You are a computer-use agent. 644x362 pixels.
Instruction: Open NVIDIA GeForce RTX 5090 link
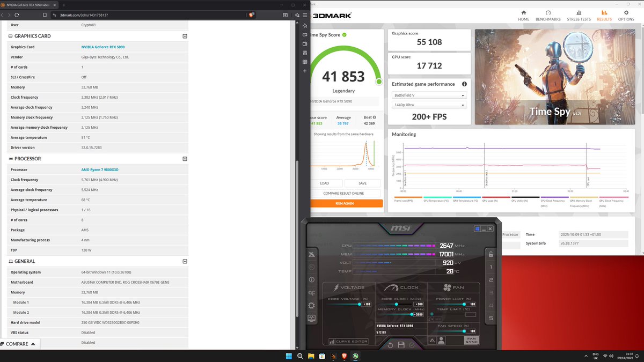(103, 47)
